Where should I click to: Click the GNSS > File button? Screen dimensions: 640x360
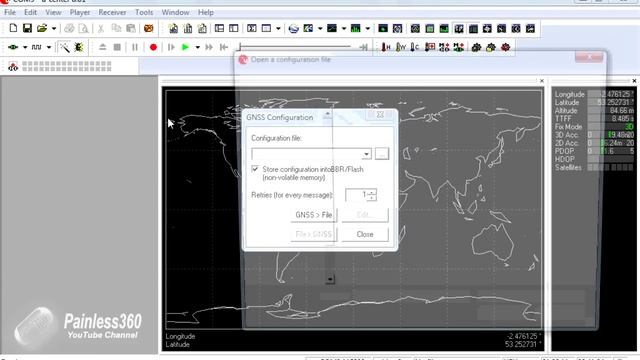click(x=313, y=215)
